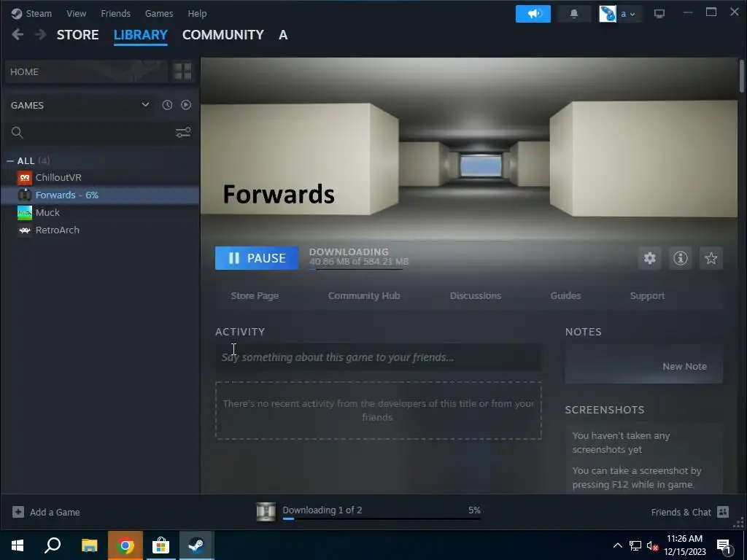This screenshot has height=560, width=747.
Task: Sort games by recent activity clock icon
Action: (167, 105)
